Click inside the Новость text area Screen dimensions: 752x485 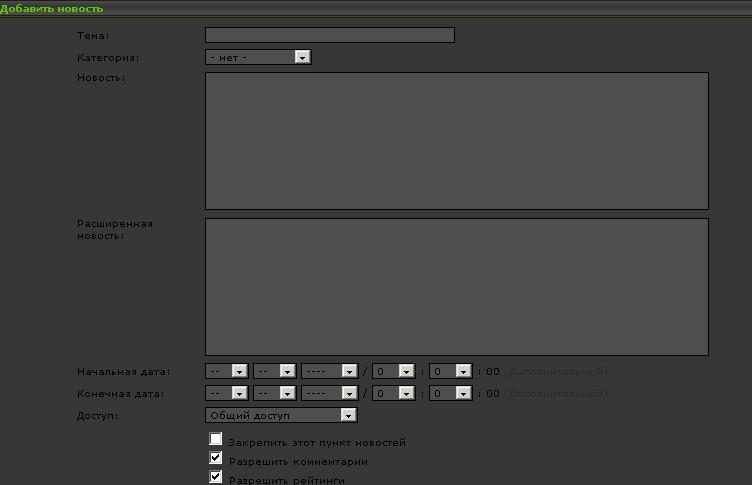point(456,140)
